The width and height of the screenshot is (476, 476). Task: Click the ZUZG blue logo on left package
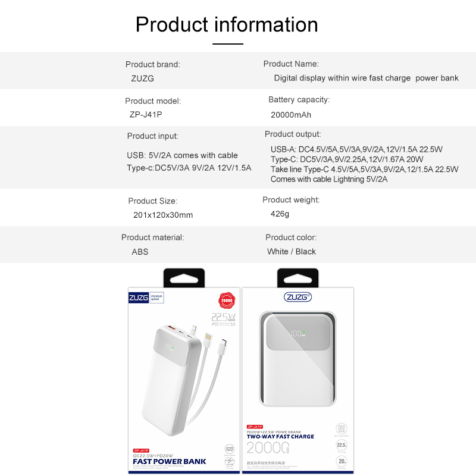point(139,297)
